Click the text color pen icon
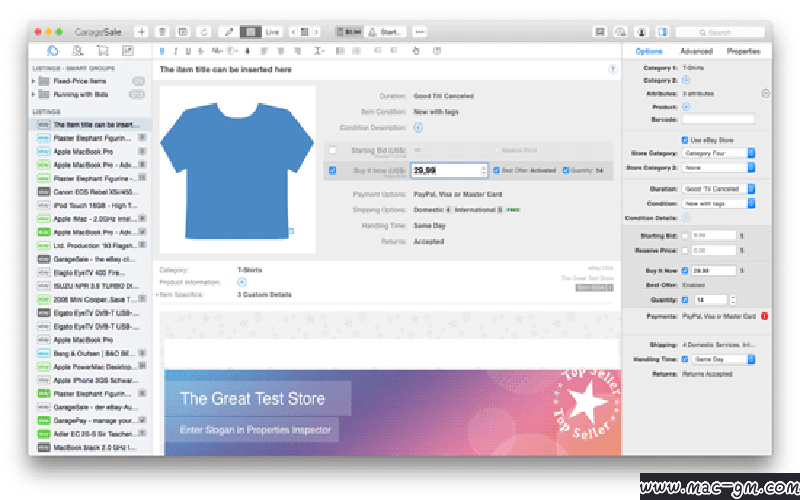Screen dimensions: 800x500 click(x=247, y=51)
